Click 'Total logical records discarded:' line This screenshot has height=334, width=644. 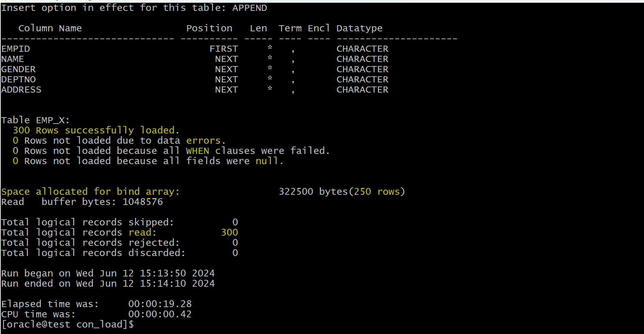click(119, 253)
